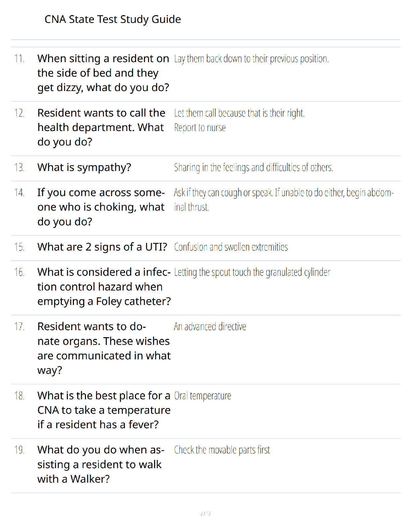The height and width of the screenshot is (532, 411).
Task: Click the CNA State Test Study Guide title
Action: [112, 19]
